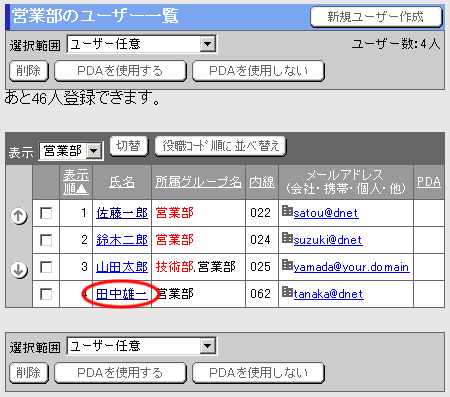450x397 pixels.
Task: Open user 鈴木二郎
Action: click(122, 240)
